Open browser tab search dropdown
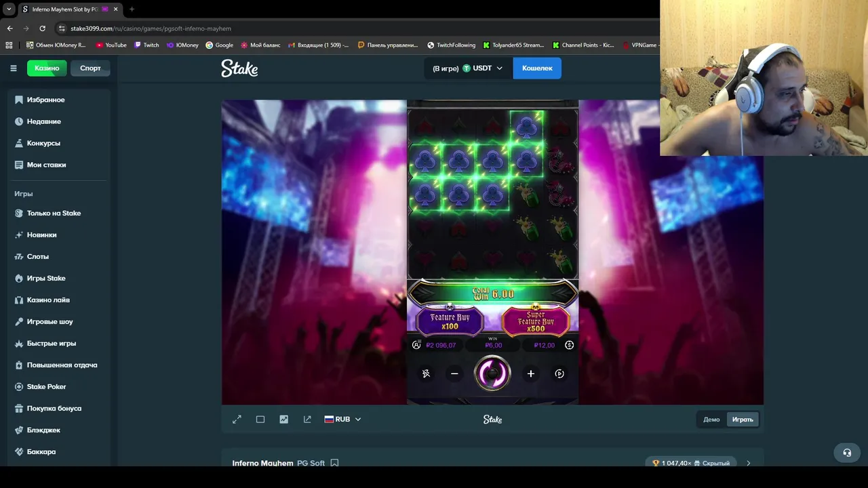Screen dimensions: 868x488 pos(9,9)
